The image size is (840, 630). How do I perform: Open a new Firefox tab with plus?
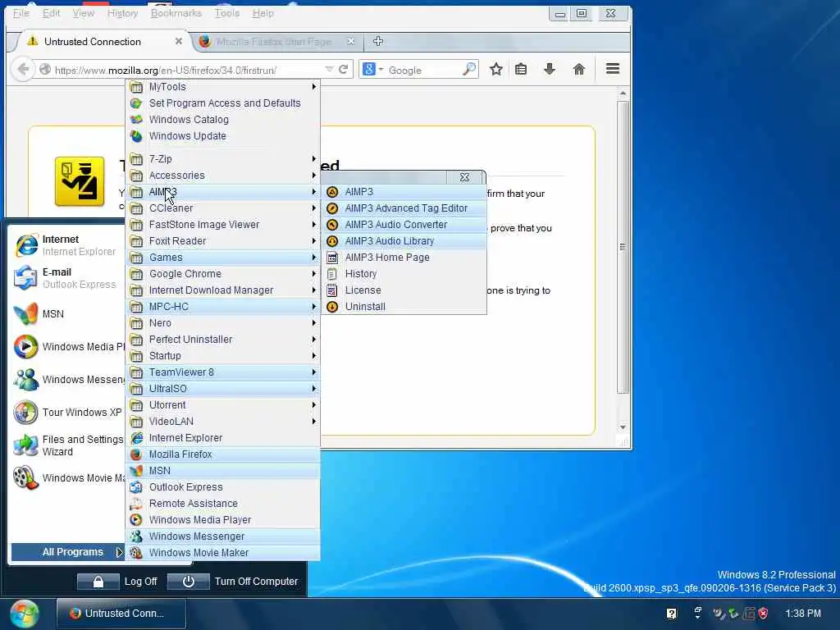coord(377,41)
